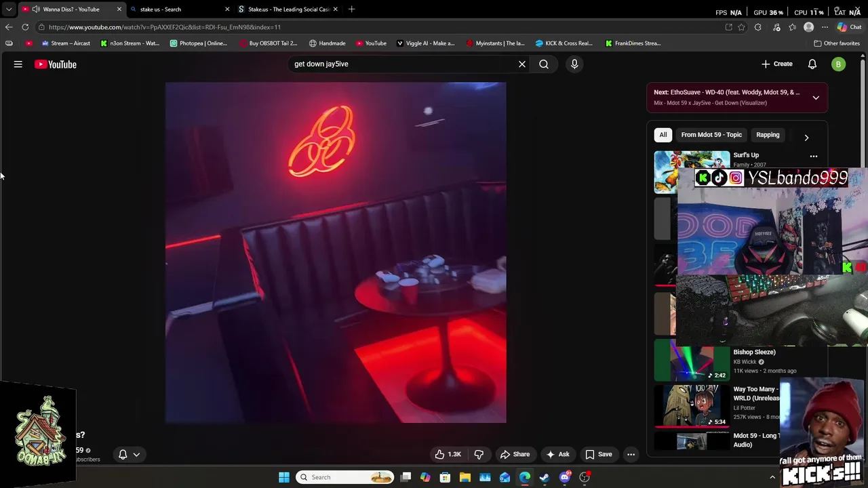The width and height of the screenshot is (868, 488).
Task: Open the new tab with plus icon
Action: [x=351, y=9]
